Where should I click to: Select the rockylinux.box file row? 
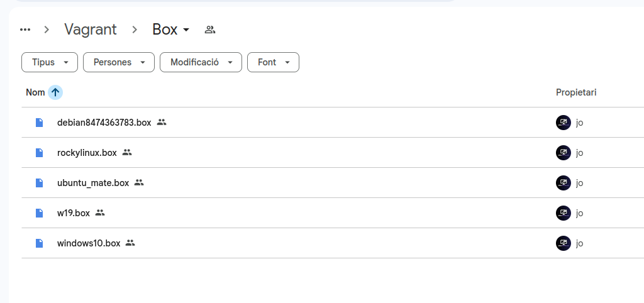314,153
